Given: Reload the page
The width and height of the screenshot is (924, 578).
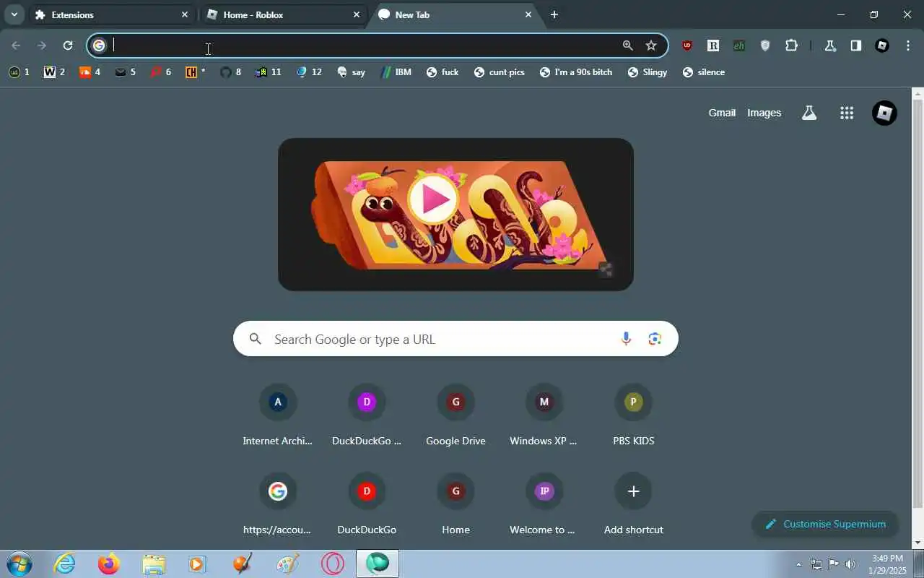Looking at the screenshot, I should 68,46.
